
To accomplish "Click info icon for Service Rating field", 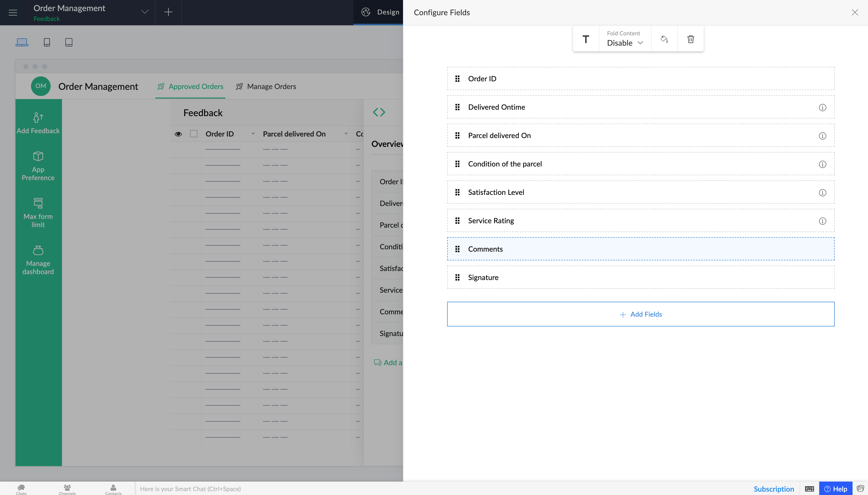I will tap(822, 221).
